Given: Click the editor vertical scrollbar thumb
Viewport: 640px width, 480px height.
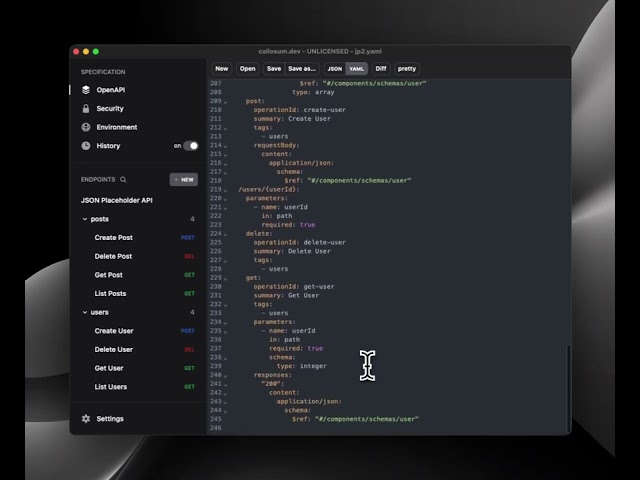Looking at the screenshot, I should (x=568, y=389).
